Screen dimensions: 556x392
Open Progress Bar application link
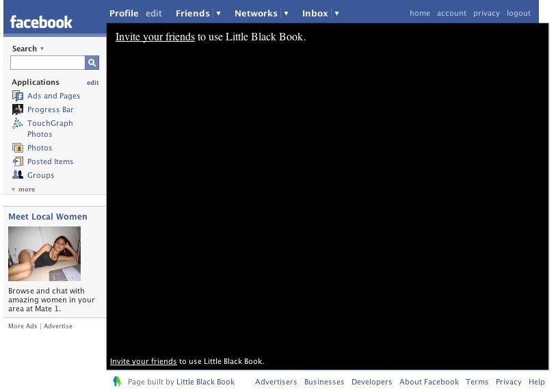tap(51, 109)
